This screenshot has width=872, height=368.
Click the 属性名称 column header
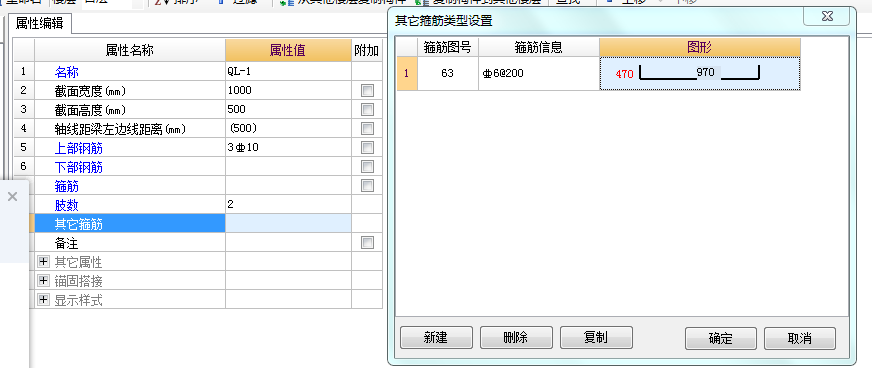pyautogui.click(x=130, y=51)
